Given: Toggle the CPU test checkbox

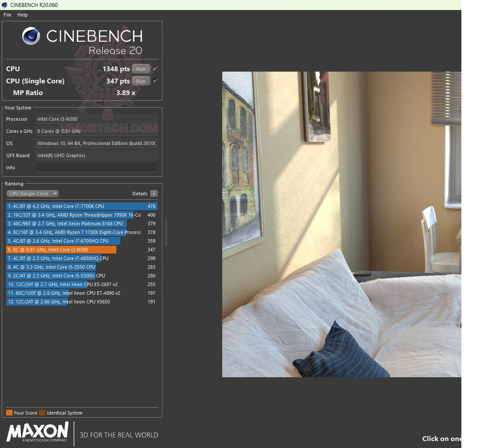Looking at the screenshot, I should click(155, 69).
